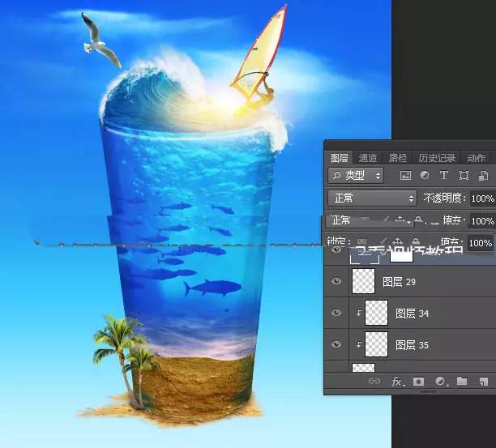Filter layers by type (T) icon
The width and height of the screenshot is (496, 448).
click(444, 175)
